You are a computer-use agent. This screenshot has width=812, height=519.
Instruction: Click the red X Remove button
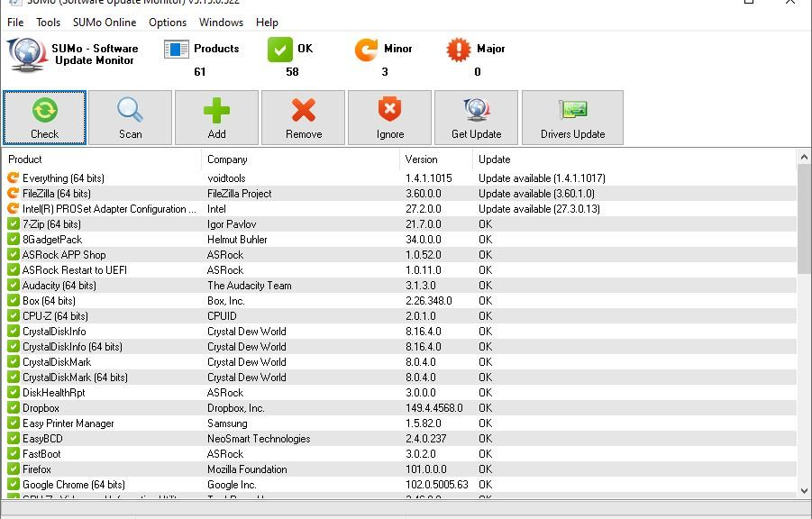click(x=303, y=117)
